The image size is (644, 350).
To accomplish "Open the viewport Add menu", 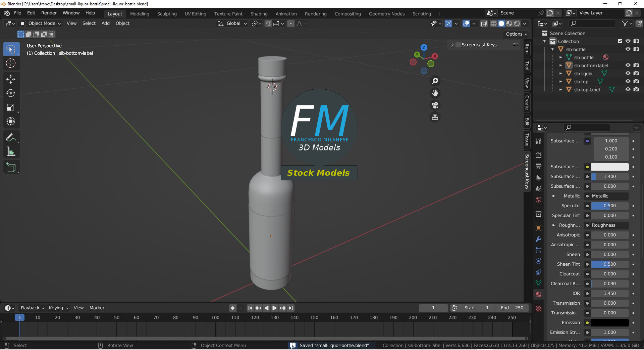I will coord(106,24).
